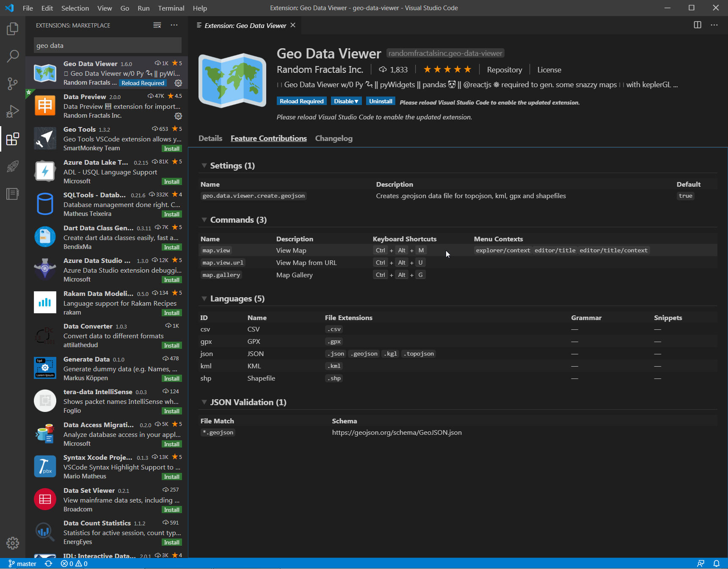This screenshot has width=728, height=569.
Task: Open manage gear for Data Preview
Action: (x=178, y=116)
